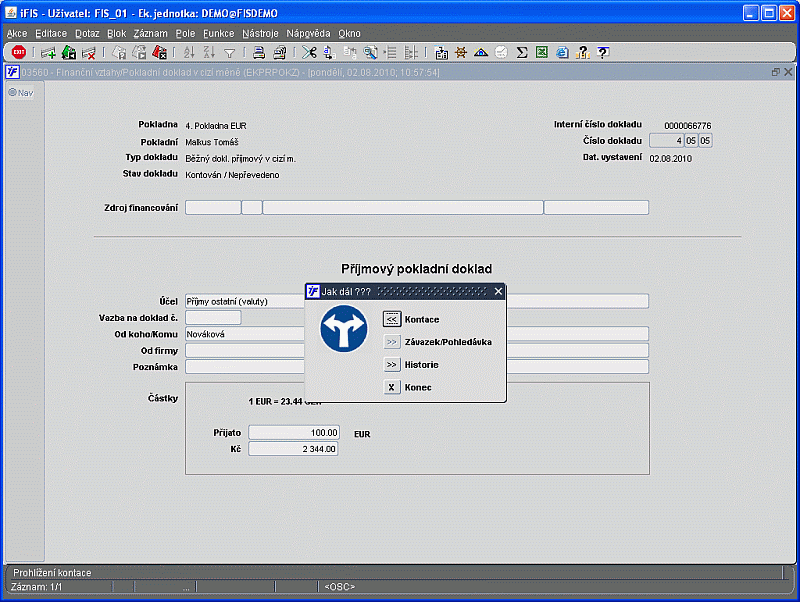Open the Akce menu

[17, 33]
